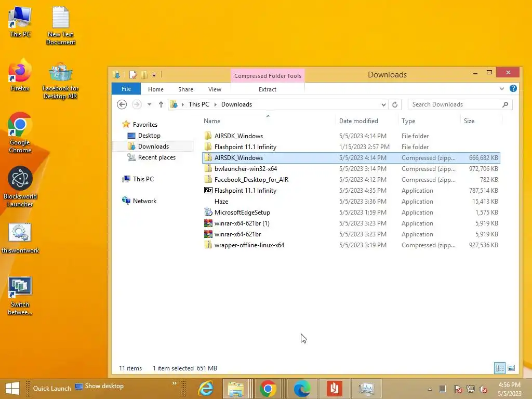Open the recent locations dropdown arrow
Viewport: 532px width, 399px height.
tap(149, 104)
